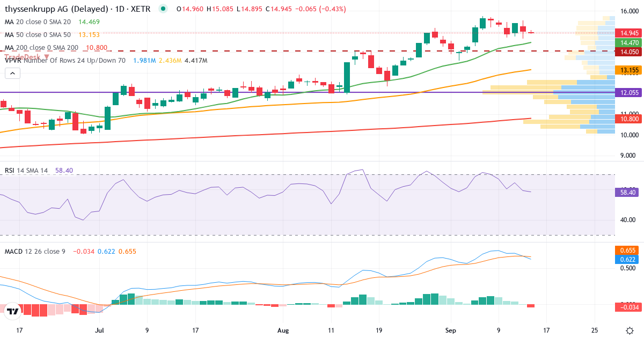Image resolution: width=644 pixels, height=338 pixels.
Task: Click the VPVR up value 1.981M
Action: coord(144,61)
